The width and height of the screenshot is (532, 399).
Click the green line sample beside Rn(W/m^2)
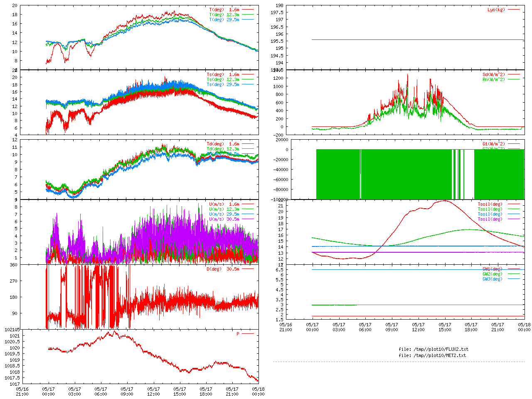[x=514, y=79]
